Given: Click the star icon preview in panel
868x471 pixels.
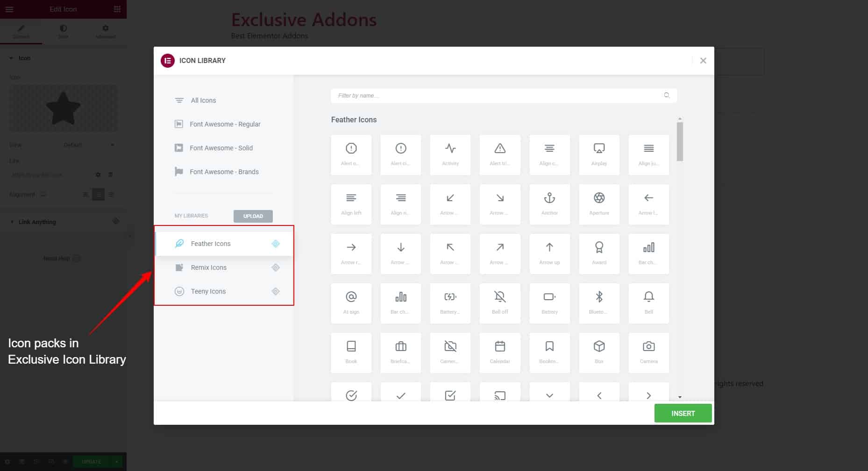Looking at the screenshot, I should point(63,108).
